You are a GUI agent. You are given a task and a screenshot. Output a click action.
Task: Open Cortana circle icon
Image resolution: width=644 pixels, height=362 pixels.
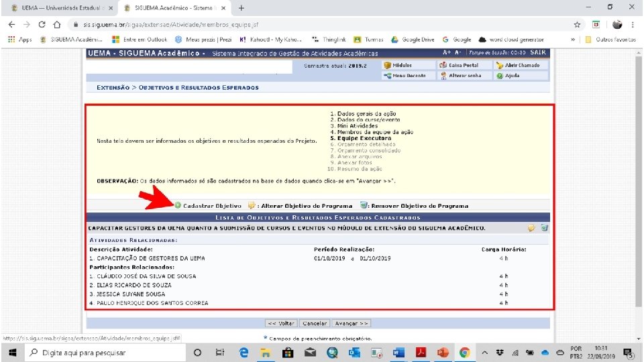pos(197,353)
